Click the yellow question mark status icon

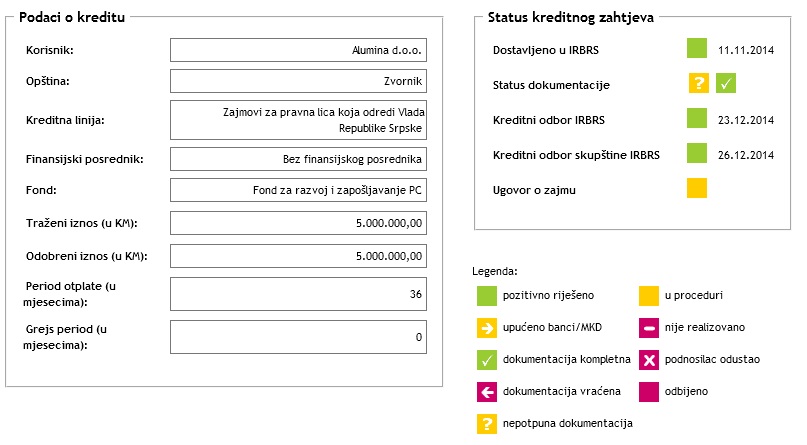698,84
